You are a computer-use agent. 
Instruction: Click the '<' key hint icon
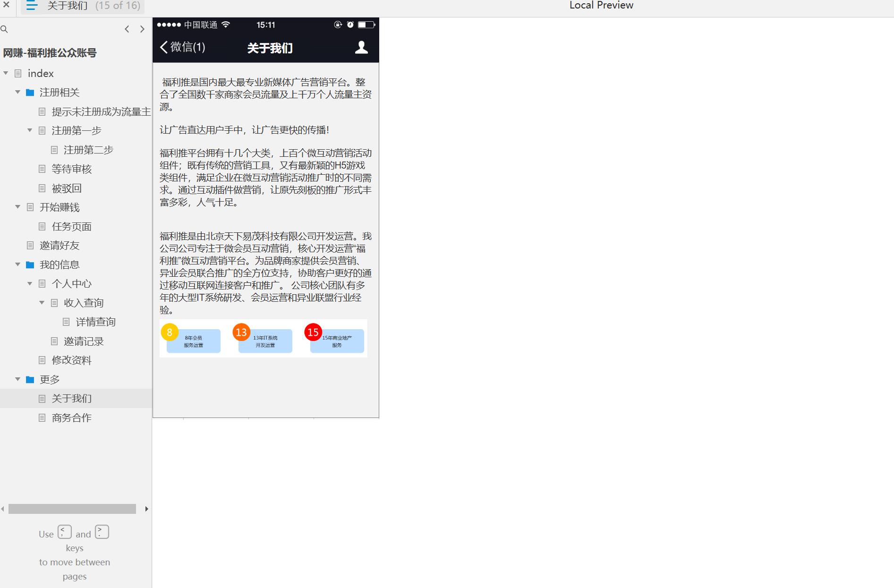click(65, 532)
